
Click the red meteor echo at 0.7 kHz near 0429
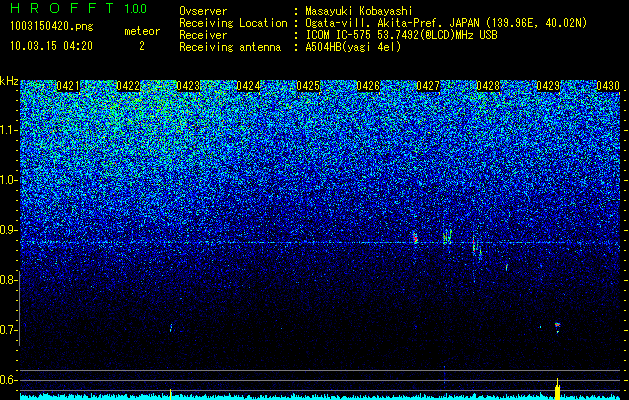point(557,327)
